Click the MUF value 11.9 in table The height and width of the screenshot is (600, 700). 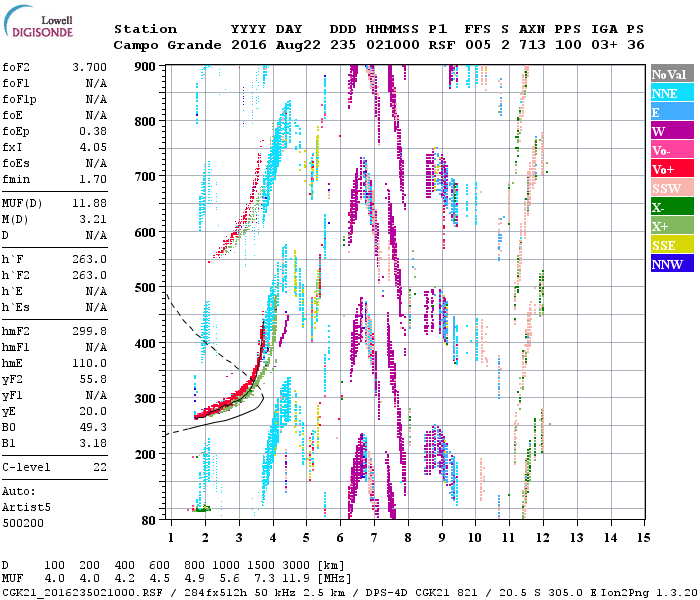pos(296,578)
